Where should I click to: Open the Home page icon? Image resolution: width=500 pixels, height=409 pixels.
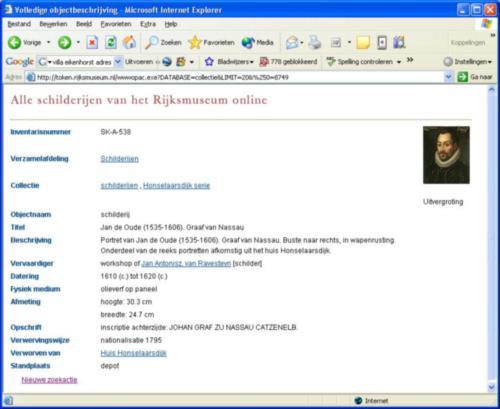tap(129, 42)
